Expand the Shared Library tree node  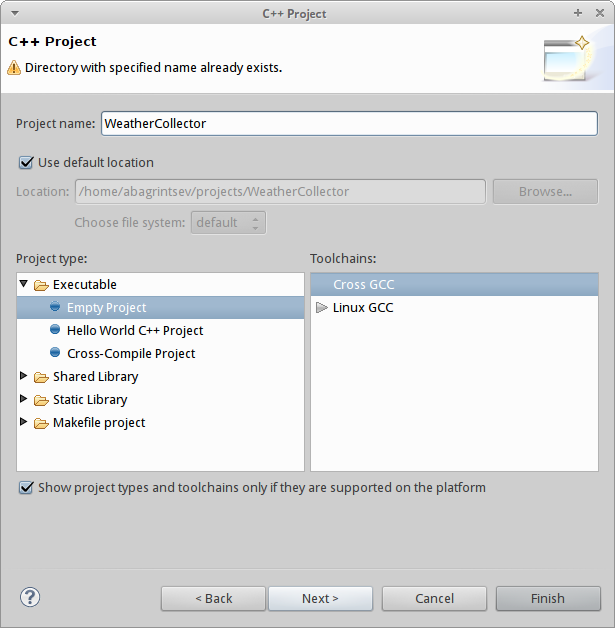[24, 377]
